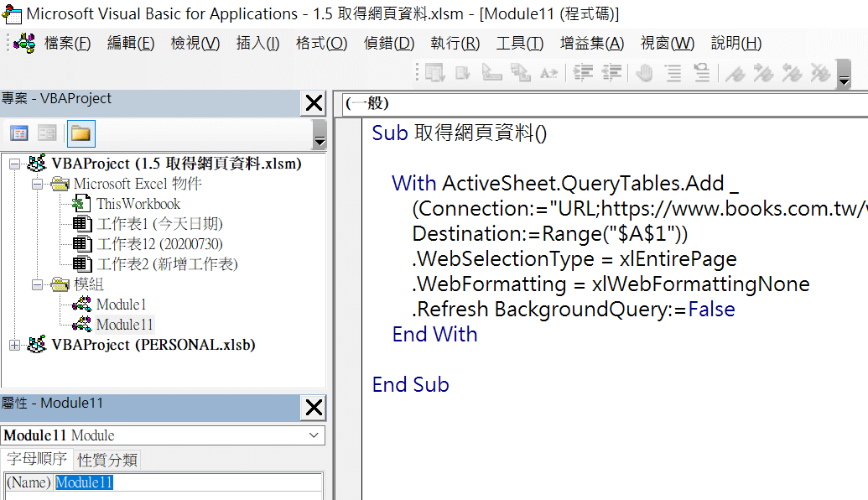Image resolution: width=868 pixels, height=500 pixels.
Task: Click the ".WebSelectionType = xlEntirePage" code line
Action: tap(574, 258)
